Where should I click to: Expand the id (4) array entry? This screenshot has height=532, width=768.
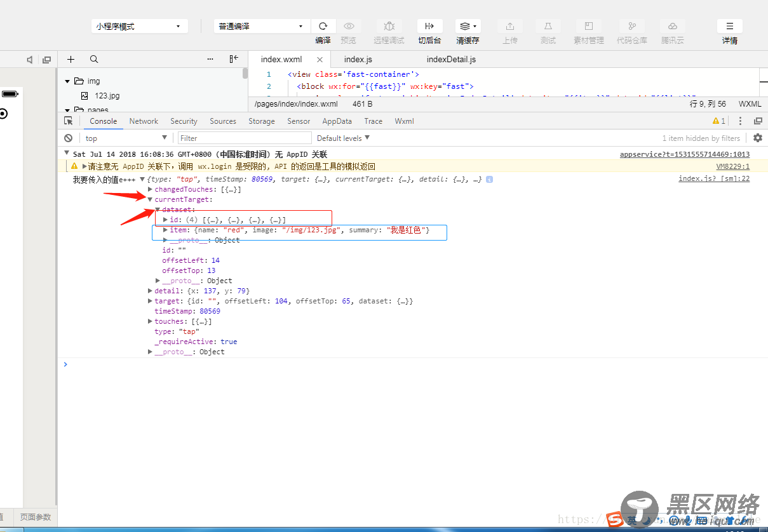coord(166,220)
